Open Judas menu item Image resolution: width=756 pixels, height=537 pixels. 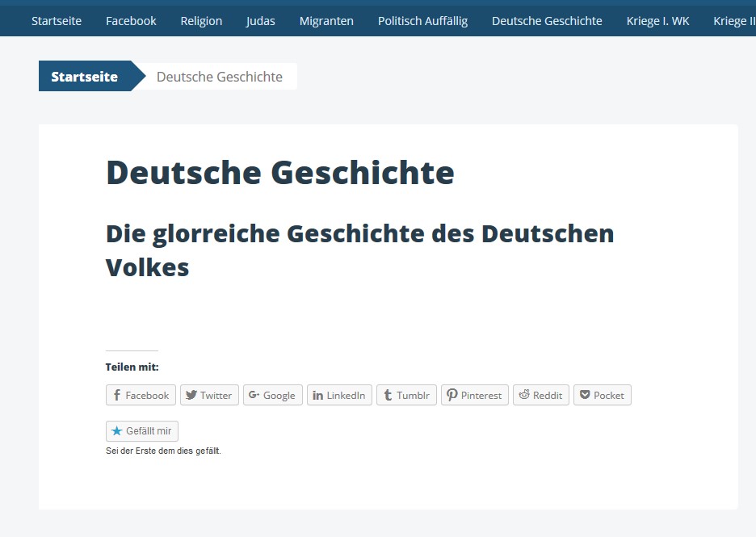[x=260, y=21]
